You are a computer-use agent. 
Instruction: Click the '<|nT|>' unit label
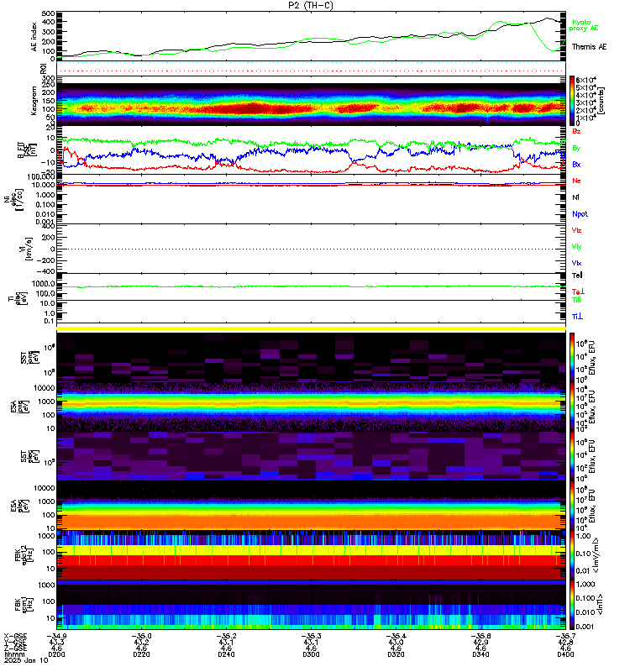tap(599, 605)
